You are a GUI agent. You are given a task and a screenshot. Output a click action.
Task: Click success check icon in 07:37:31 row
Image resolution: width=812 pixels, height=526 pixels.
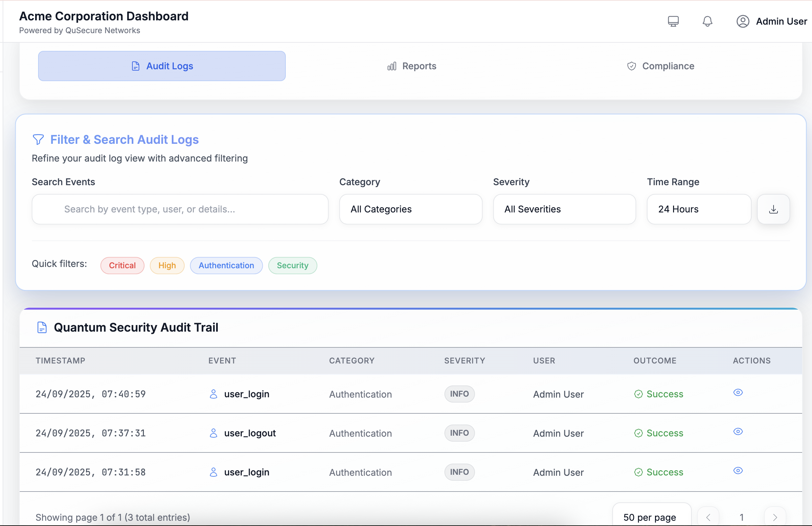(638, 433)
